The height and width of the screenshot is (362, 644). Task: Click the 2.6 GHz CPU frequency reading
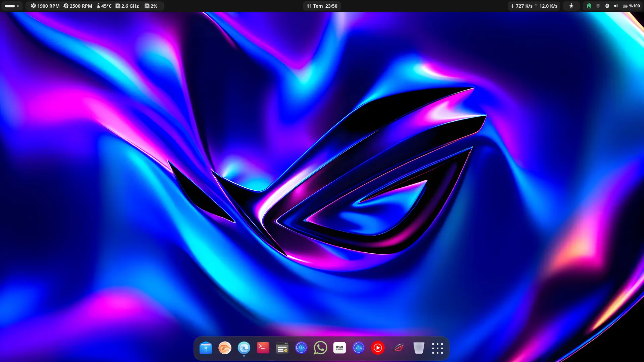[x=127, y=6]
